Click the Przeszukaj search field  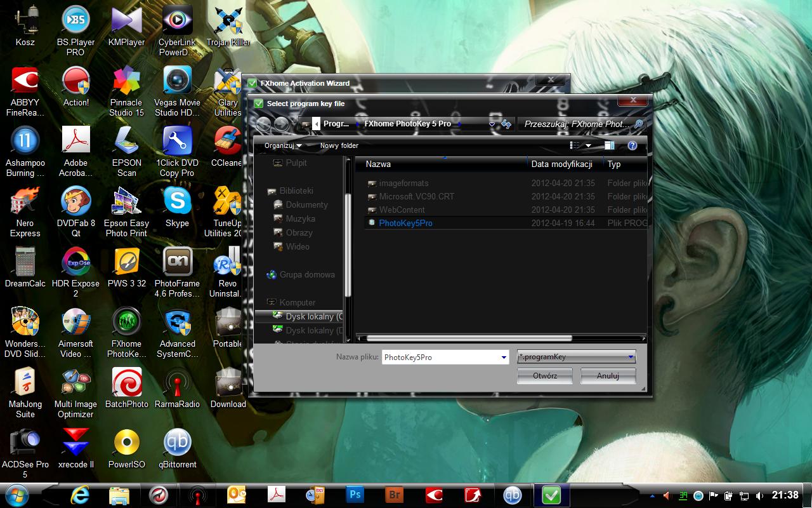(x=582, y=124)
